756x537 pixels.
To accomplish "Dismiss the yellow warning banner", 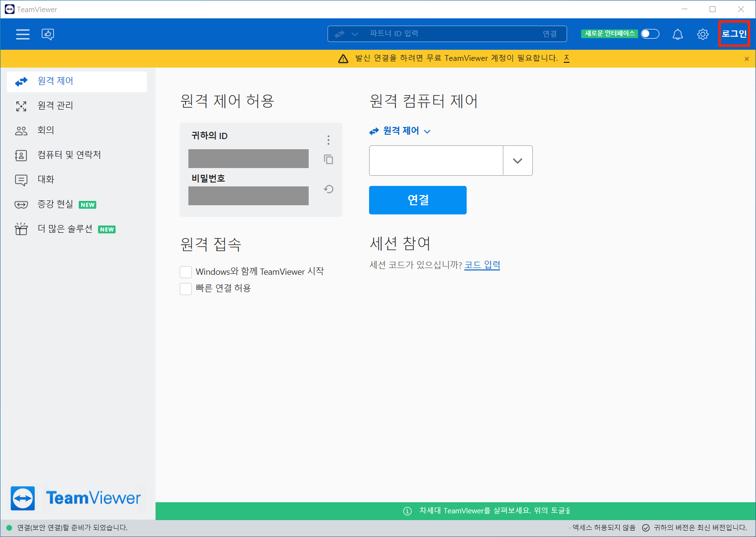I will tap(747, 59).
